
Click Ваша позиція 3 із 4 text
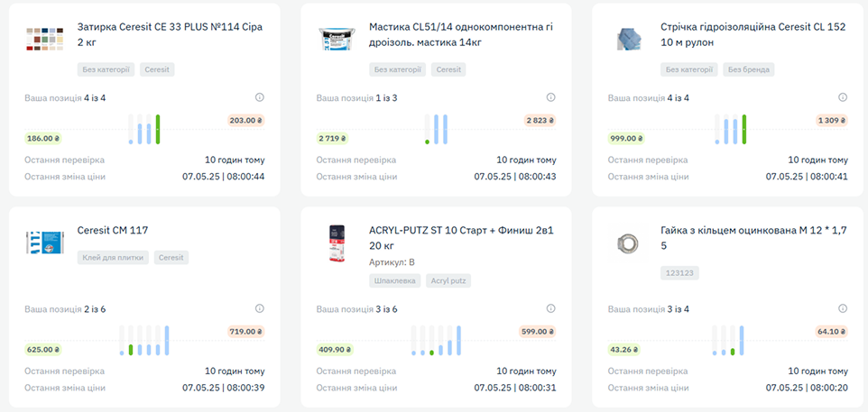[648, 309]
